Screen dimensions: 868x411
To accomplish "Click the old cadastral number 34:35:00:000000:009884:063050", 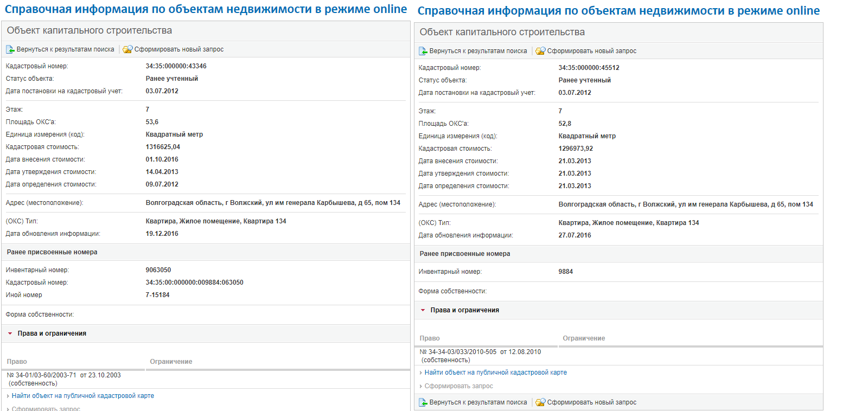I will pos(194,282).
